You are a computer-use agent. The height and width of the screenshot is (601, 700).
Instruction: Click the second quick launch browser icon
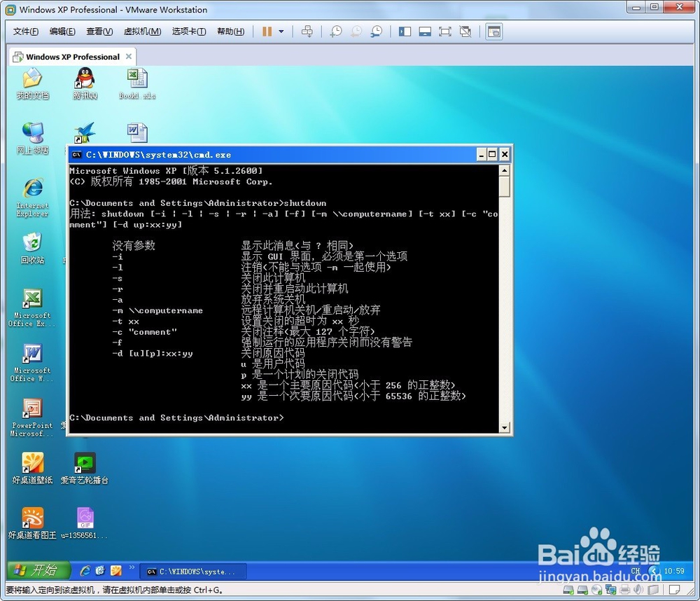click(100, 571)
